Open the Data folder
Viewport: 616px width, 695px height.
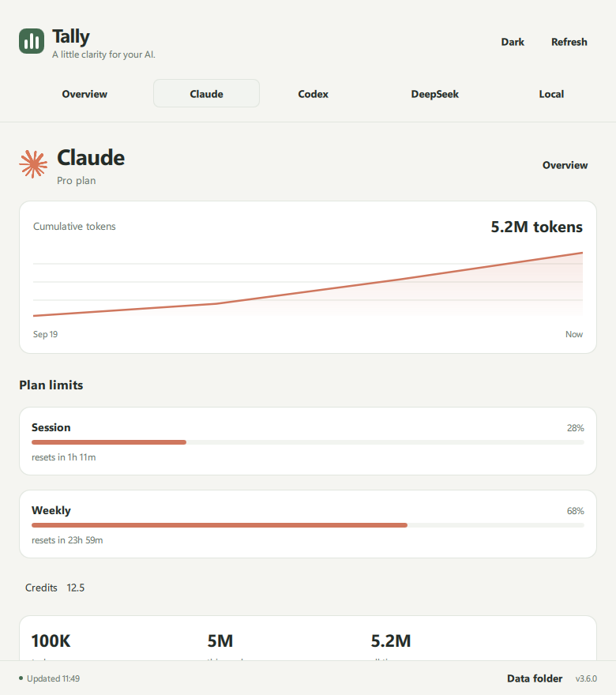535,678
